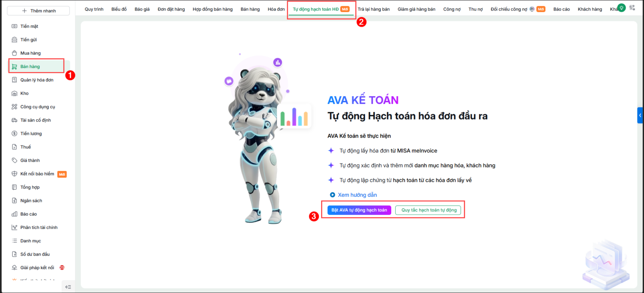Click text 'Tự động lấy hóa đơn từ MISA meInvoice'

pos(388,151)
